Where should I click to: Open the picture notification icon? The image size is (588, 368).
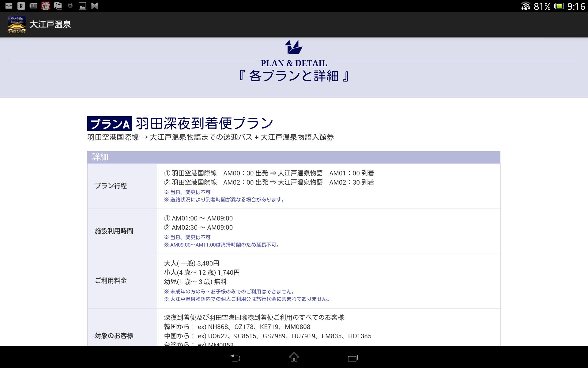coord(82,6)
